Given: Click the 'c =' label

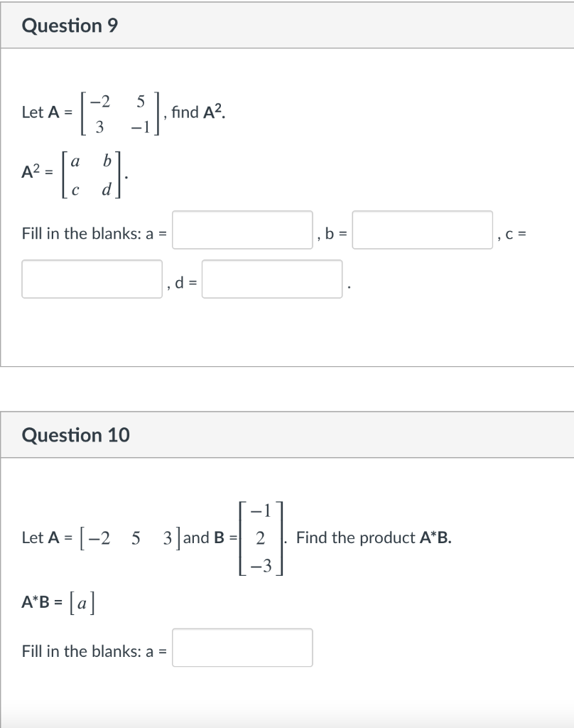Looking at the screenshot, I should (x=516, y=234).
